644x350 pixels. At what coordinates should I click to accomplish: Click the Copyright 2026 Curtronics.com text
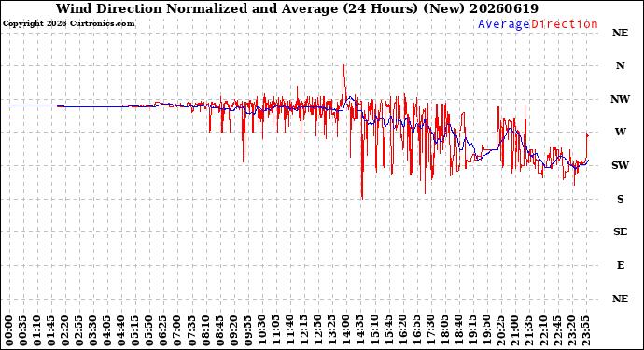click(68, 23)
